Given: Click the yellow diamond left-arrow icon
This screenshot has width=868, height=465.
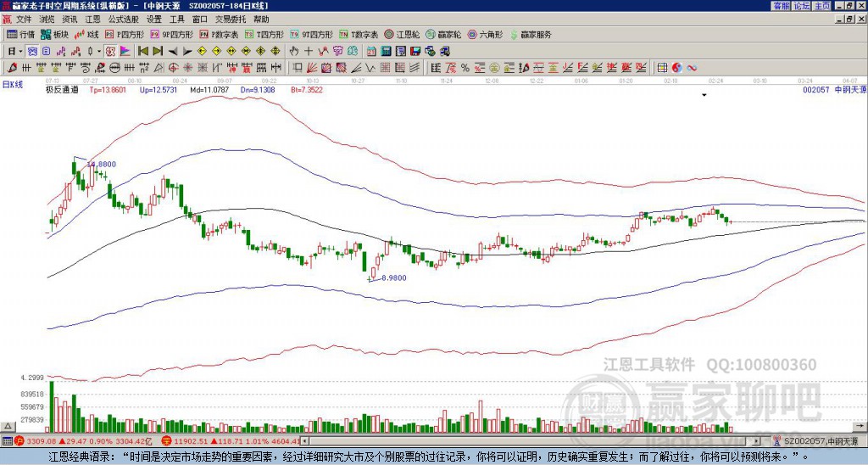Looking at the screenshot, I should tap(202, 52).
